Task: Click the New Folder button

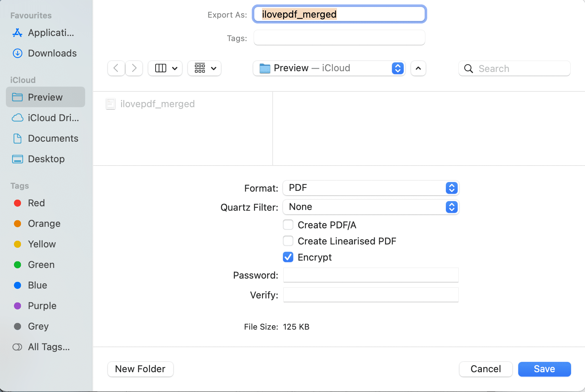Action: pyautogui.click(x=140, y=369)
